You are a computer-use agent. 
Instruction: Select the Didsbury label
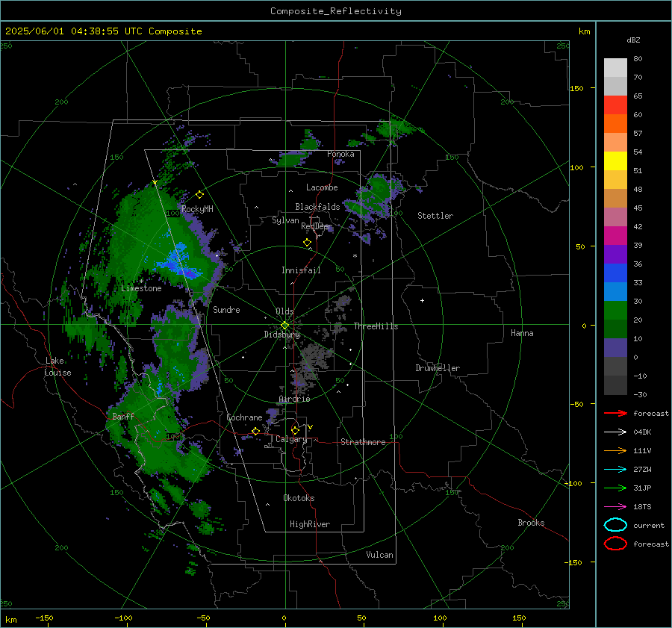[282, 335]
